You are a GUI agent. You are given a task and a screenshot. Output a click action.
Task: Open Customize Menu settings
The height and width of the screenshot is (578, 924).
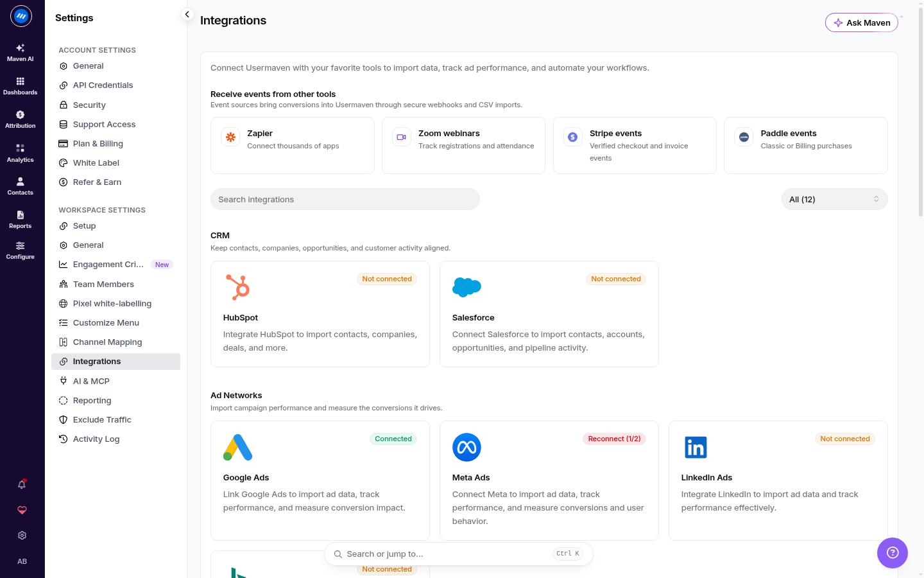point(116,322)
